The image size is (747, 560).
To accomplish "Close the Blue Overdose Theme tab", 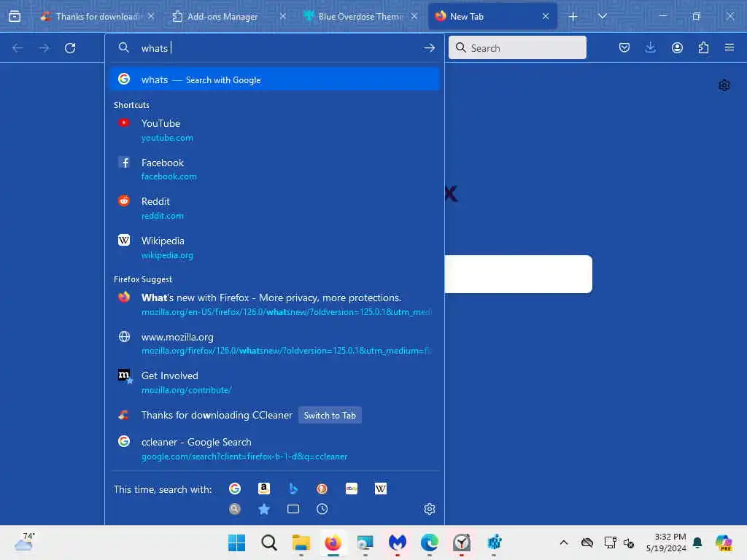I will pyautogui.click(x=414, y=17).
